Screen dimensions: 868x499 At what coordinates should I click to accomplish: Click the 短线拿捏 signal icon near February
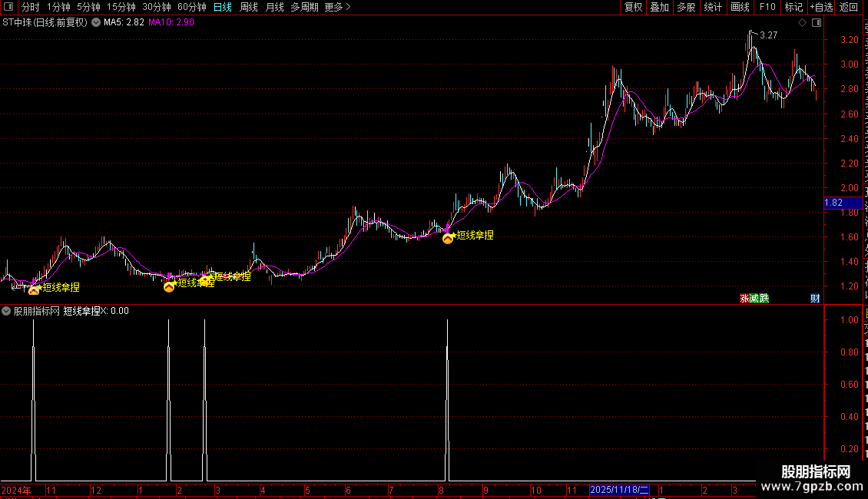point(169,286)
